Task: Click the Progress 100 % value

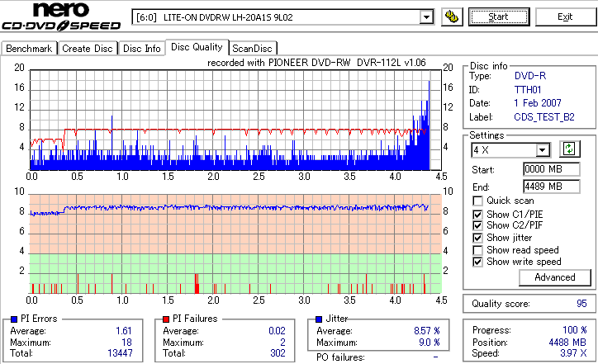Action: tap(574, 329)
